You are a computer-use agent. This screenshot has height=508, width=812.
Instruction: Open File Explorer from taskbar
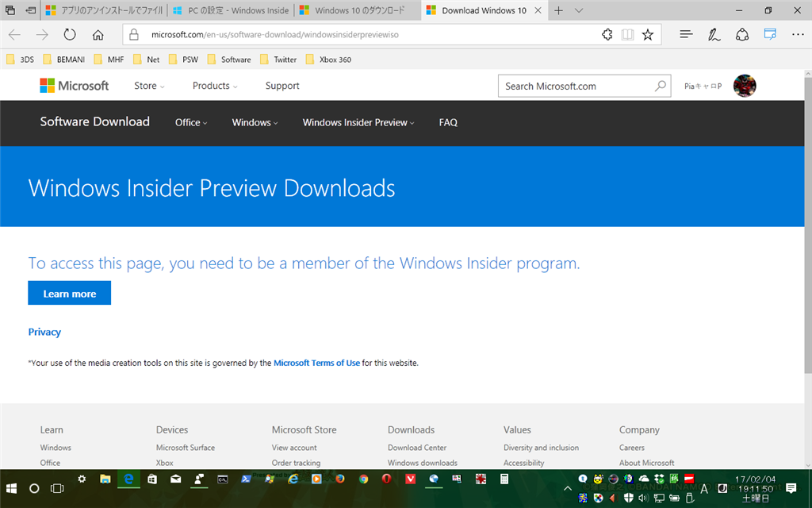point(105,479)
